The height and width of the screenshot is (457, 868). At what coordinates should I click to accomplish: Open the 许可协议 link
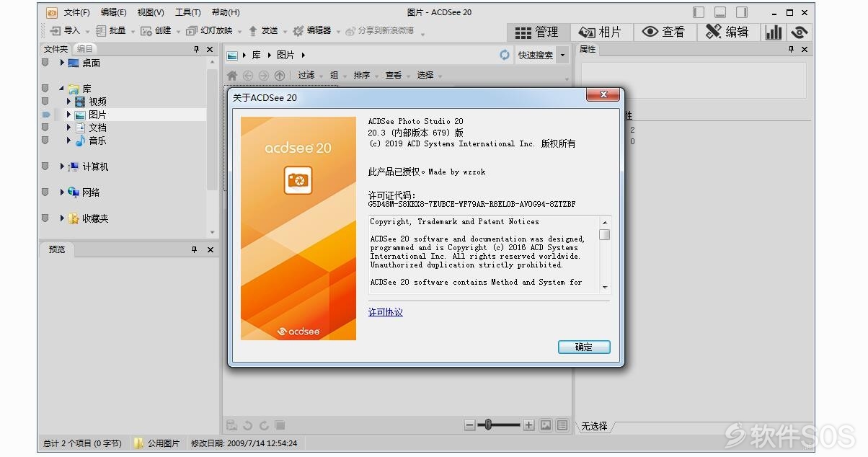point(386,312)
